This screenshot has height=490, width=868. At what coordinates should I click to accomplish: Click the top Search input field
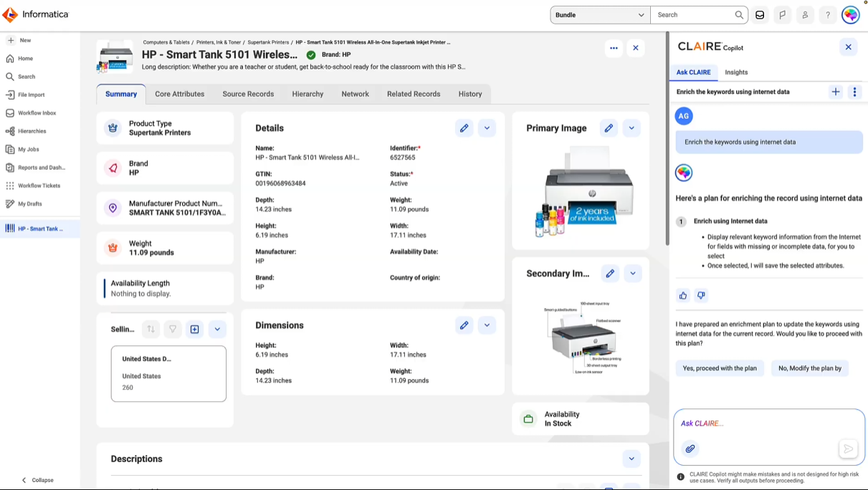pyautogui.click(x=692, y=14)
